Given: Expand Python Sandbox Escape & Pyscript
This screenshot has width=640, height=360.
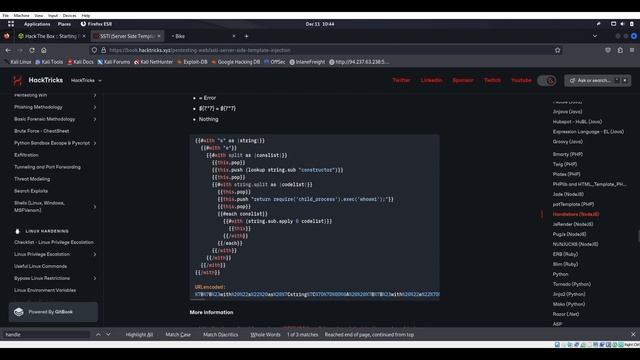Looking at the screenshot, I should [x=95, y=143].
